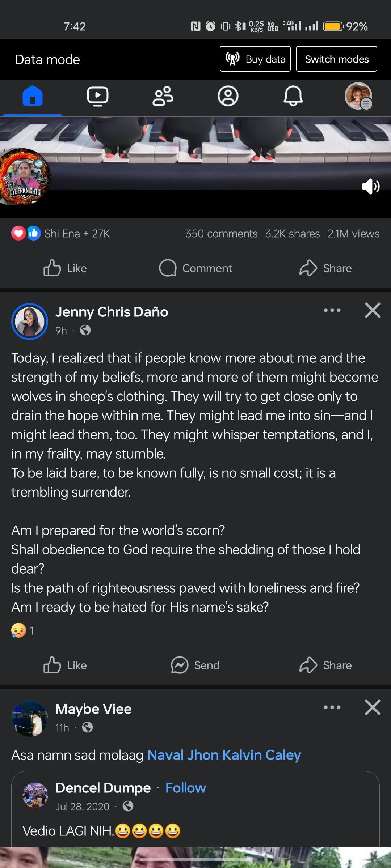Tap Buy data button
Screen dimensions: 391x868
(x=255, y=59)
